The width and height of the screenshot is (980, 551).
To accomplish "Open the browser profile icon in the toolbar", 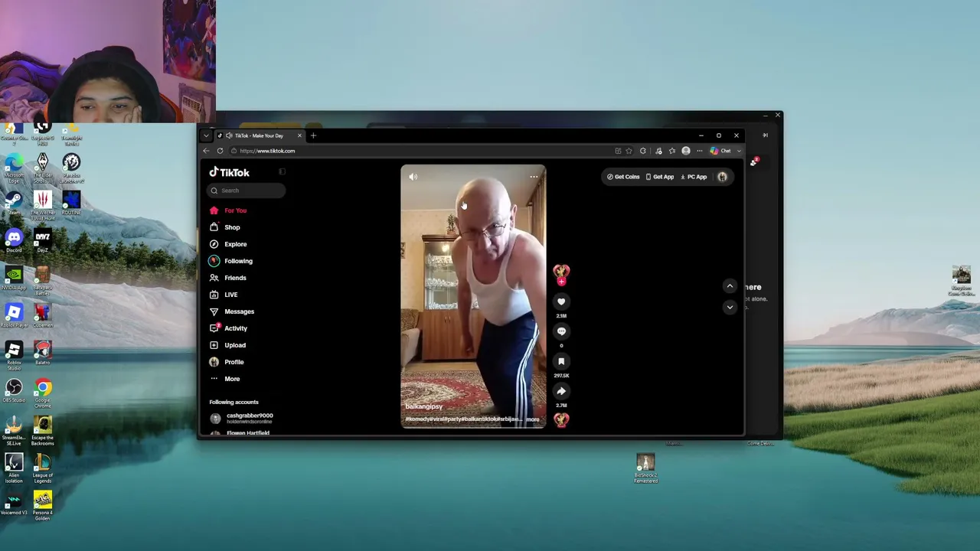I will click(x=686, y=151).
